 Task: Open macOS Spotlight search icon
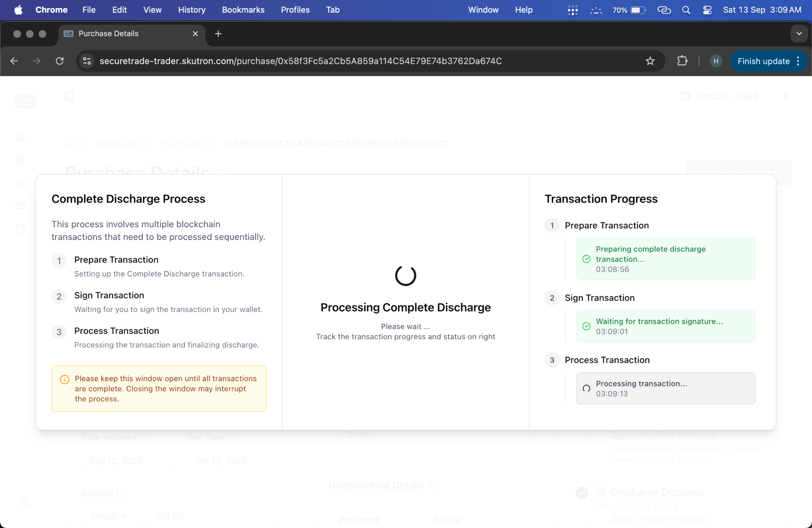pos(686,10)
